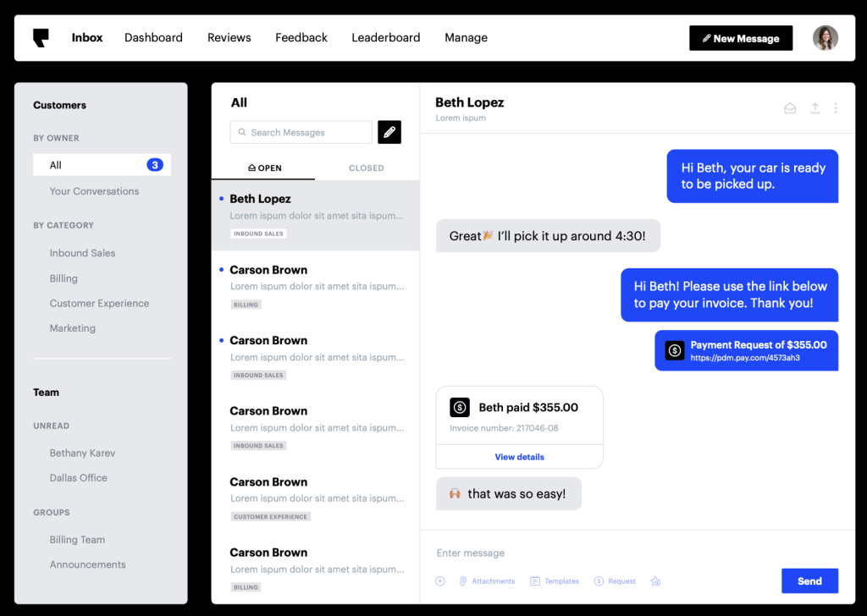The width and height of the screenshot is (867, 616).
Task: Open the user profile avatar
Action: point(825,38)
